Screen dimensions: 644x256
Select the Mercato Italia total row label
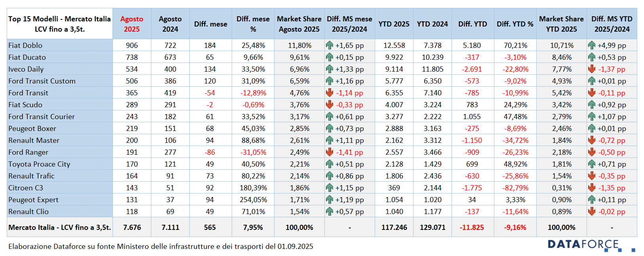(60, 227)
